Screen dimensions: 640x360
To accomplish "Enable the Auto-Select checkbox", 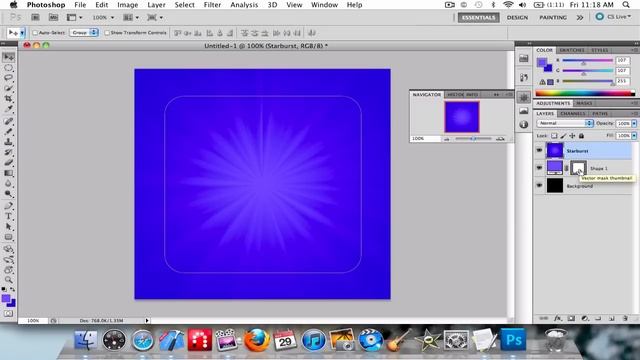I will (35, 33).
